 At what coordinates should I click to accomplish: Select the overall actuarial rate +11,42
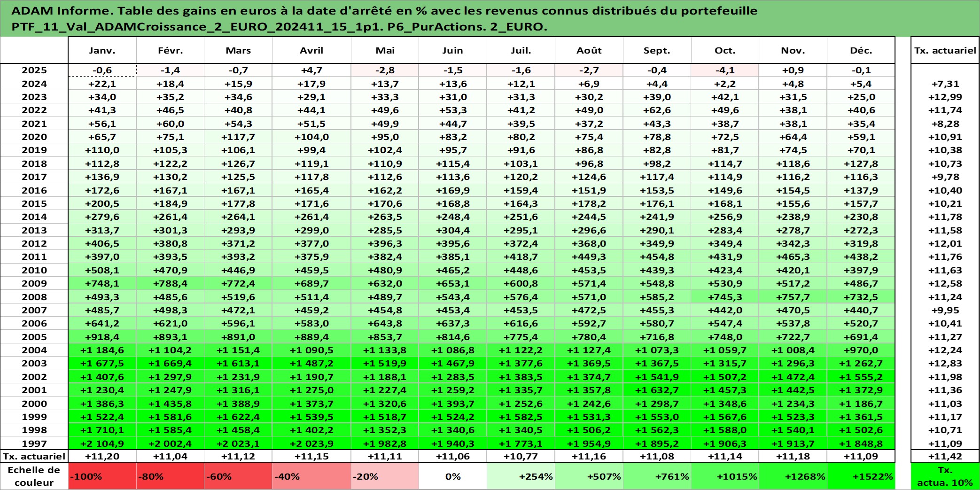[x=945, y=456]
